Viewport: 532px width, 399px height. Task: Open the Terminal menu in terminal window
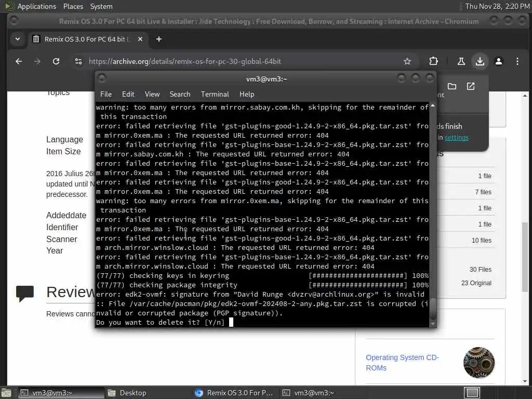click(215, 95)
